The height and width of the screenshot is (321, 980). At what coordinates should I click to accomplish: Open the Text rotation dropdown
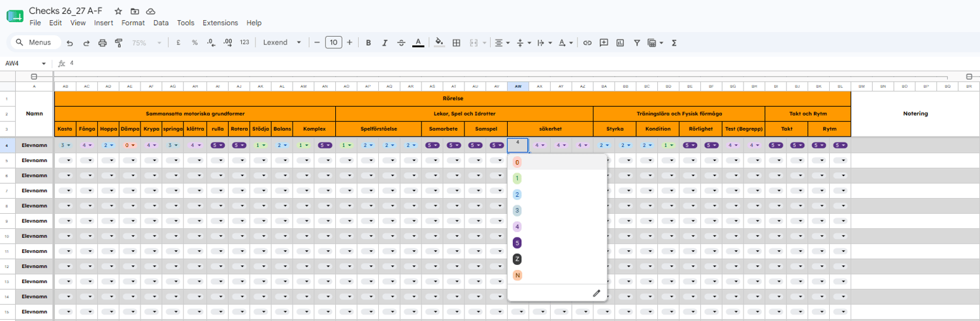tap(566, 42)
